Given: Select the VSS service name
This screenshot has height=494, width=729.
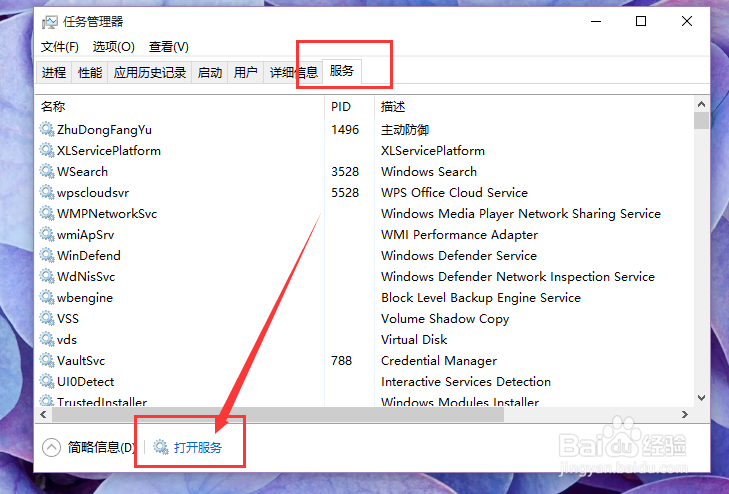Looking at the screenshot, I should pos(68,319).
